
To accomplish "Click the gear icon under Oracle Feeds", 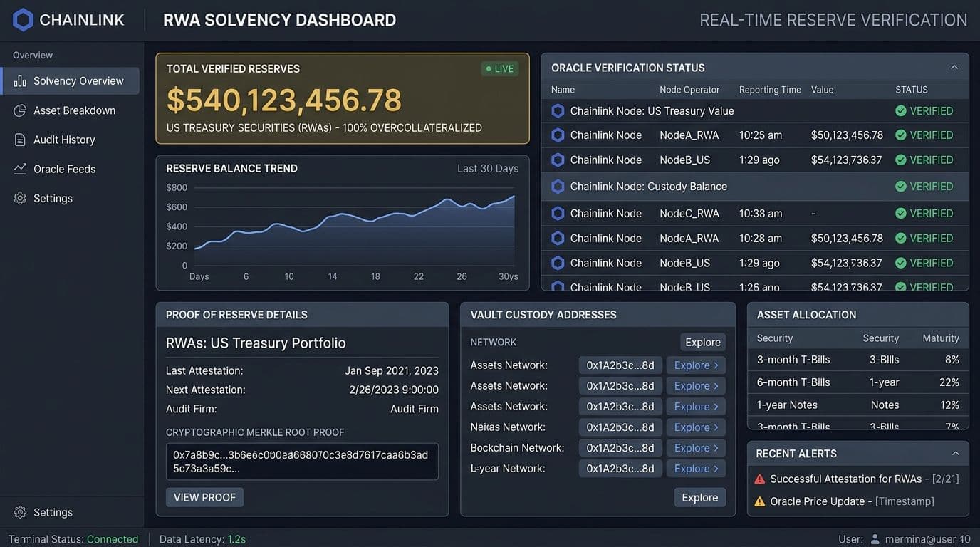I will tap(20, 198).
